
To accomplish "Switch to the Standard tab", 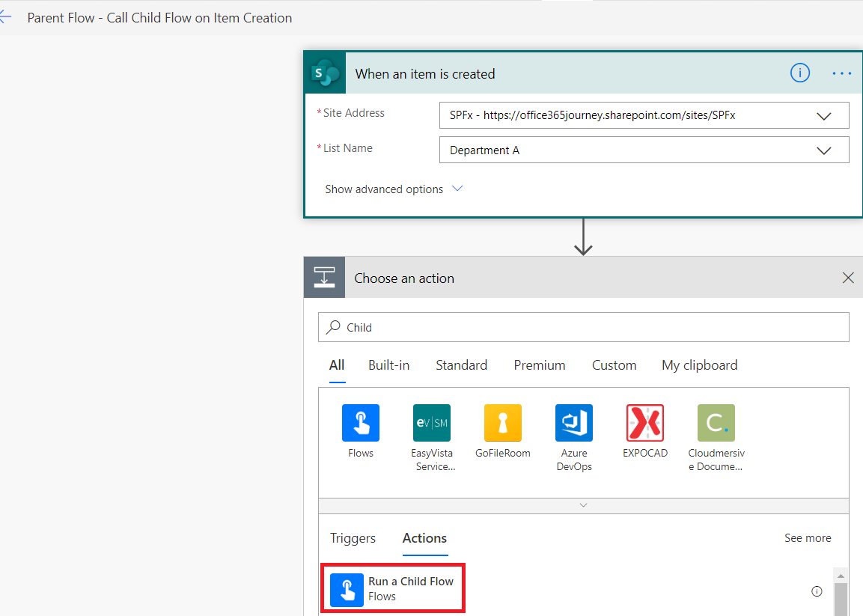I will point(461,365).
